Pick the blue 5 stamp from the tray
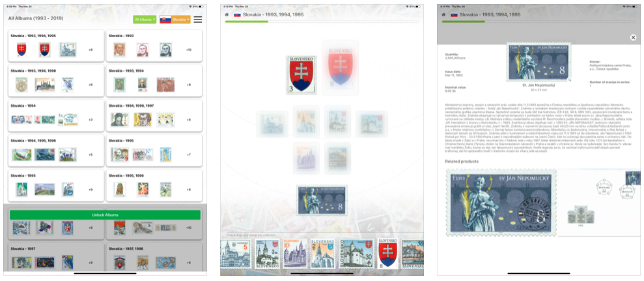644x281 pixels. click(x=235, y=255)
